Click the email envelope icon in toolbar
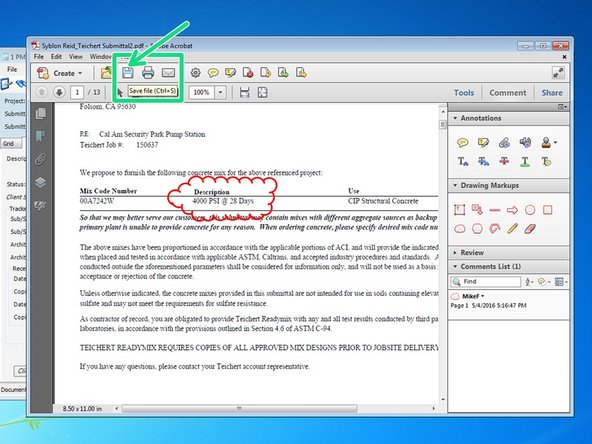The height and width of the screenshot is (444, 592). point(168,72)
